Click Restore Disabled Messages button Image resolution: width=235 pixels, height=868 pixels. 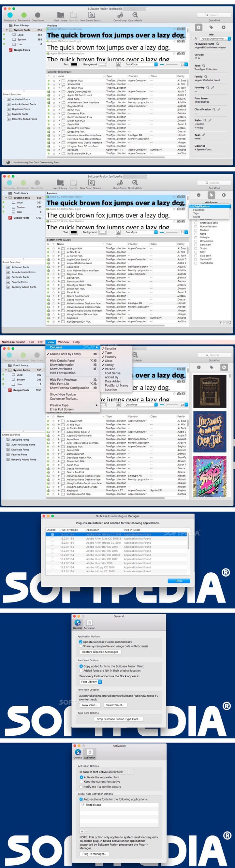[x=100, y=652]
